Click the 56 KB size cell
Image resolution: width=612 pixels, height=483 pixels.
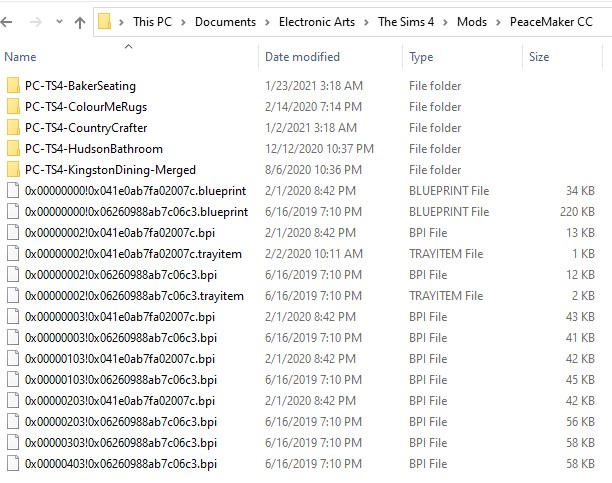[x=580, y=422]
